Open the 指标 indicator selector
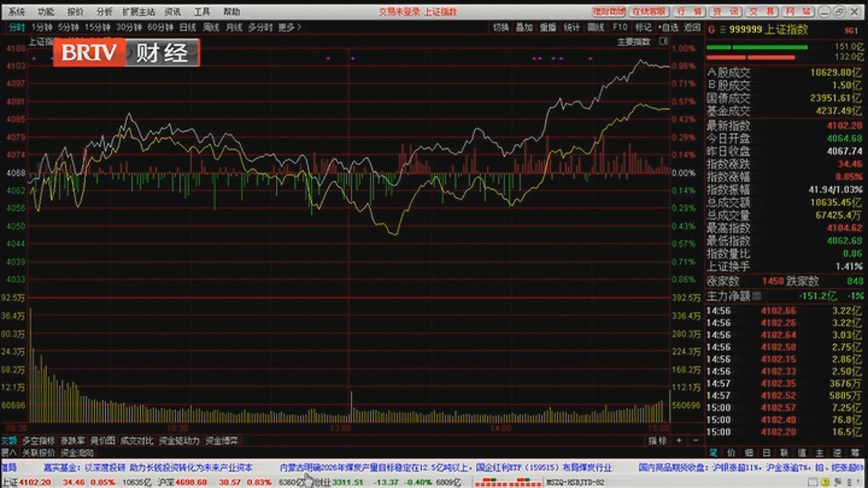868x488 pixels. click(x=657, y=441)
